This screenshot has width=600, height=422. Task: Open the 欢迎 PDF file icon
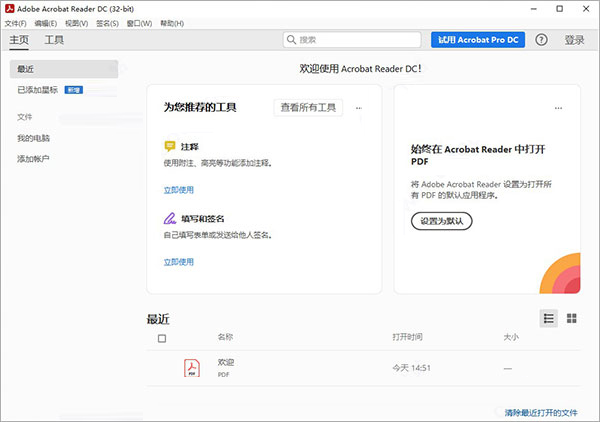[x=192, y=368]
